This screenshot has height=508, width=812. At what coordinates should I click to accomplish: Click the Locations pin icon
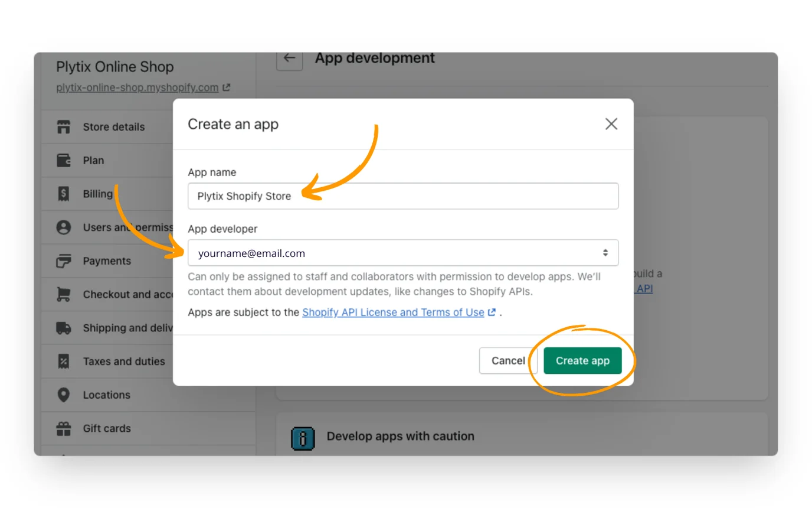[x=63, y=395]
